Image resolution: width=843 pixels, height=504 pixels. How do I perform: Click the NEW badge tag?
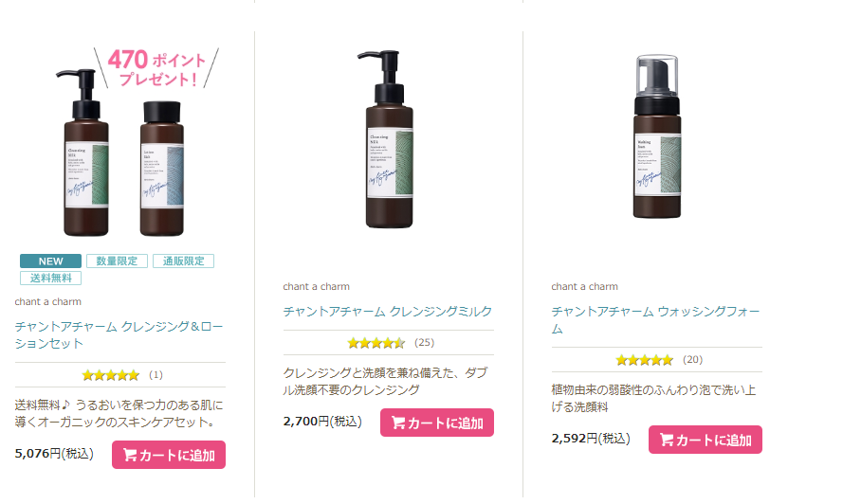(x=50, y=261)
